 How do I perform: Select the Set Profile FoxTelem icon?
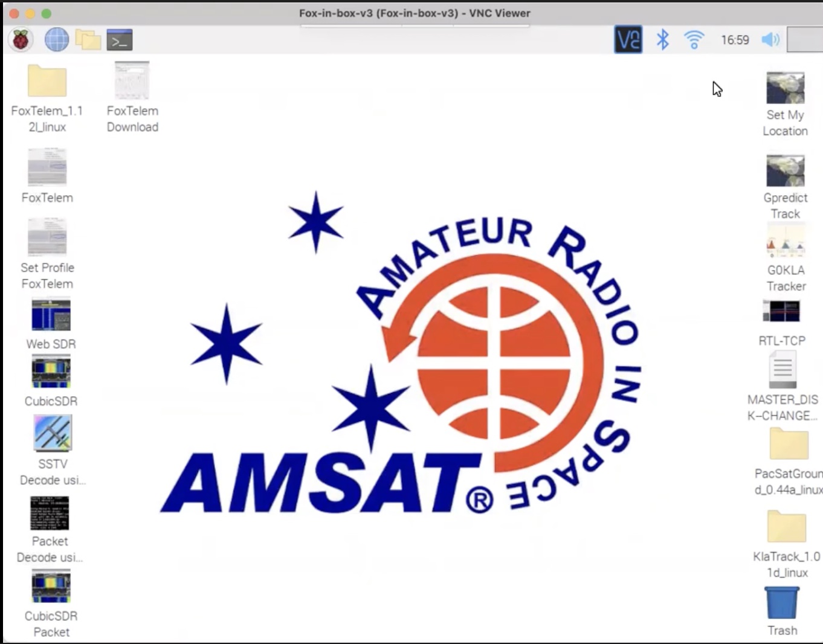tap(47, 237)
